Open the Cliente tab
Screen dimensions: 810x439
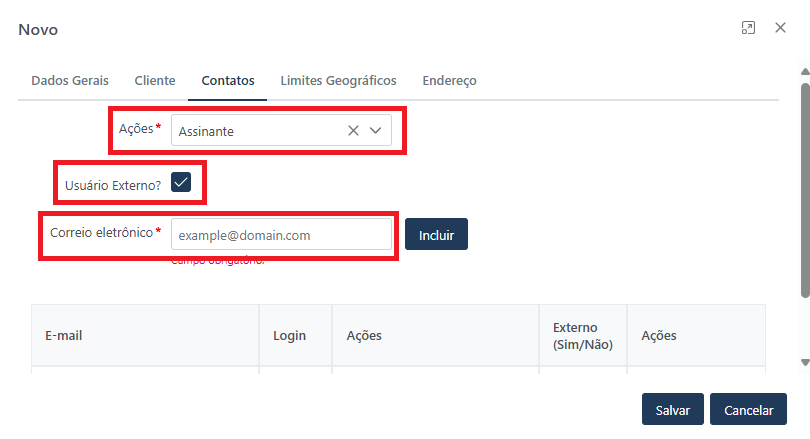(x=155, y=80)
